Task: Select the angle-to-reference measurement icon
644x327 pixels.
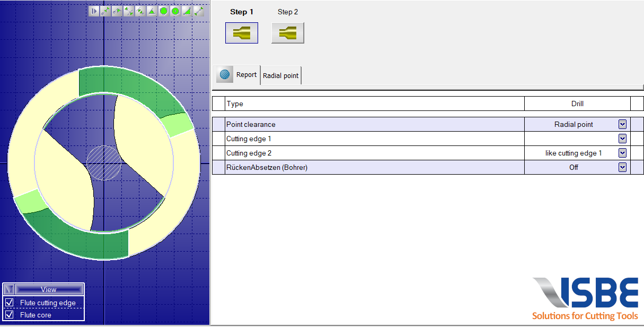Action: coord(140,11)
